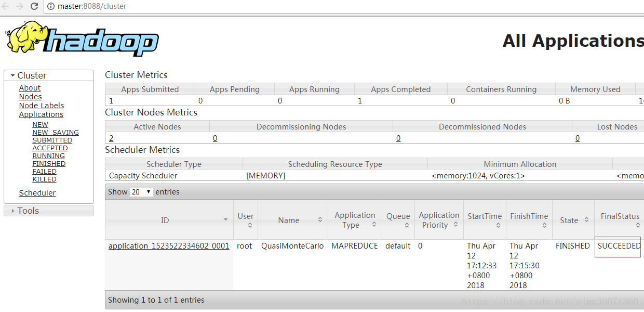Sort the table by Queue column
Viewport: 644px width, 312px height.
398,220
